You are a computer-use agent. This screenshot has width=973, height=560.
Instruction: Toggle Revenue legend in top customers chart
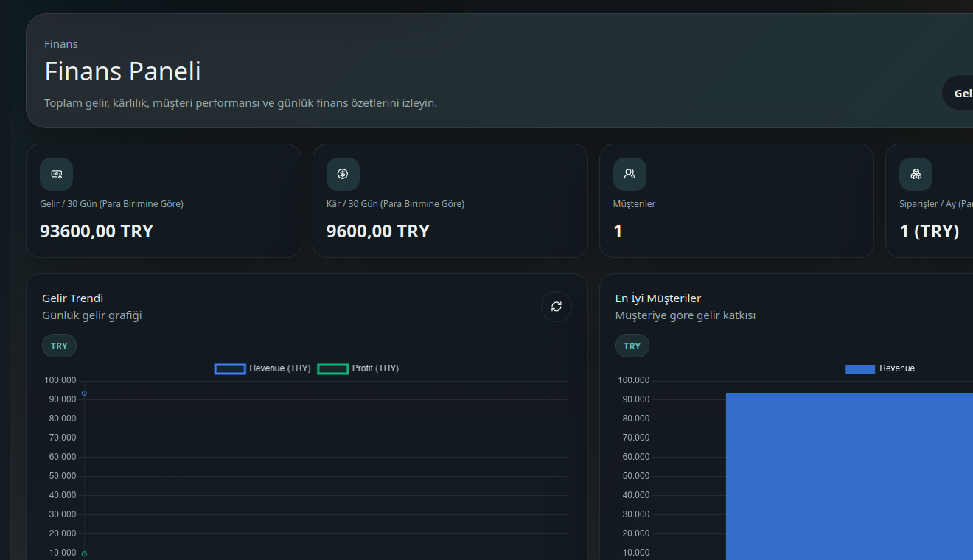[880, 368]
